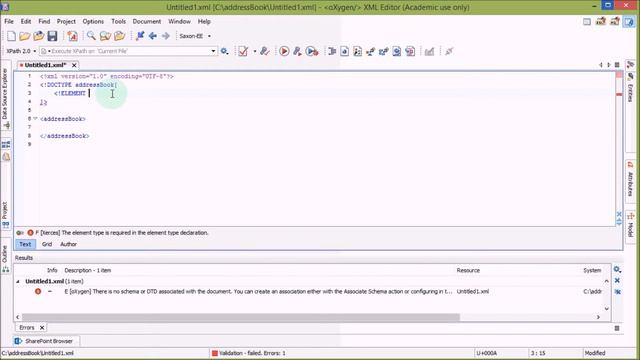Click the red error marker in the ruler
The image size is (640, 360).
[x=619, y=94]
